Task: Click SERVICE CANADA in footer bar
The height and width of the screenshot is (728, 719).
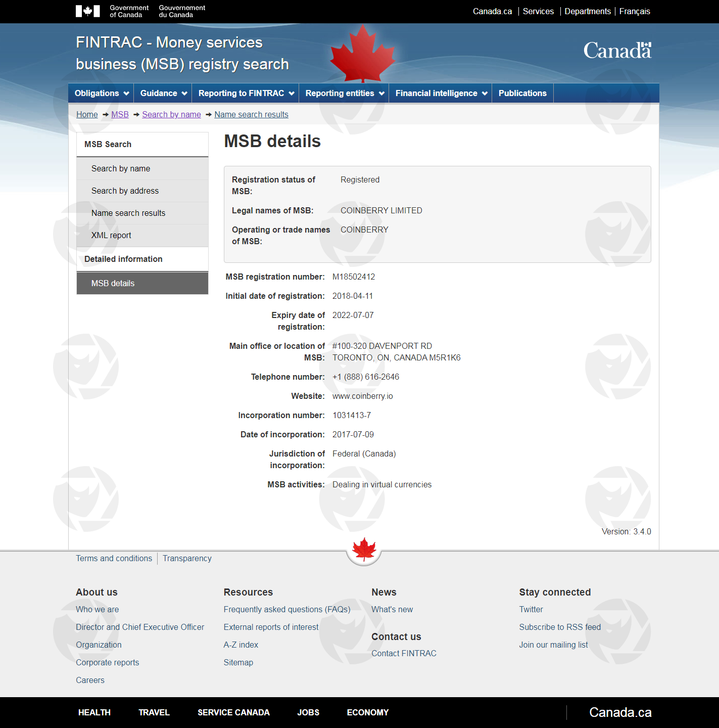Action: 233,712
